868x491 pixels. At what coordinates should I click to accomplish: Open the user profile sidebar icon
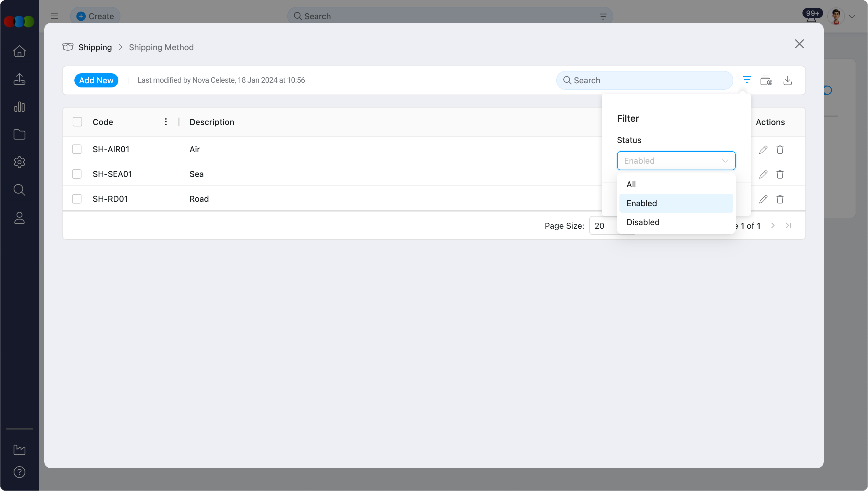19,218
